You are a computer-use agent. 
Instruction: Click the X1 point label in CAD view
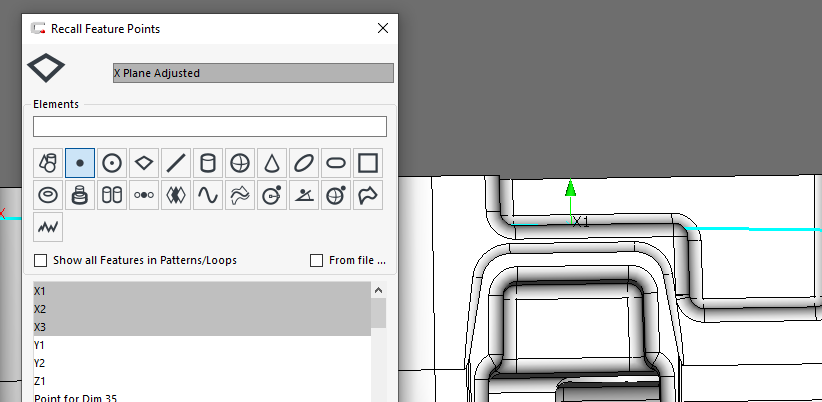coord(581,222)
